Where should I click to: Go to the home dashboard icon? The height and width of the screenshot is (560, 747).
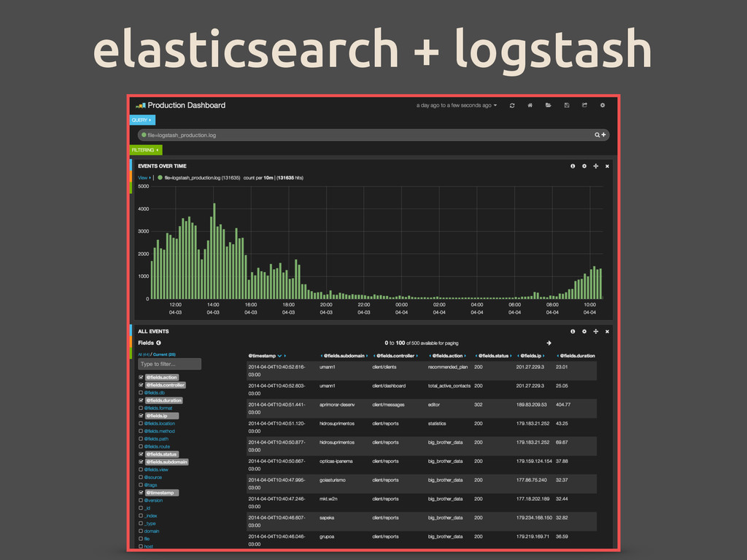click(x=530, y=106)
